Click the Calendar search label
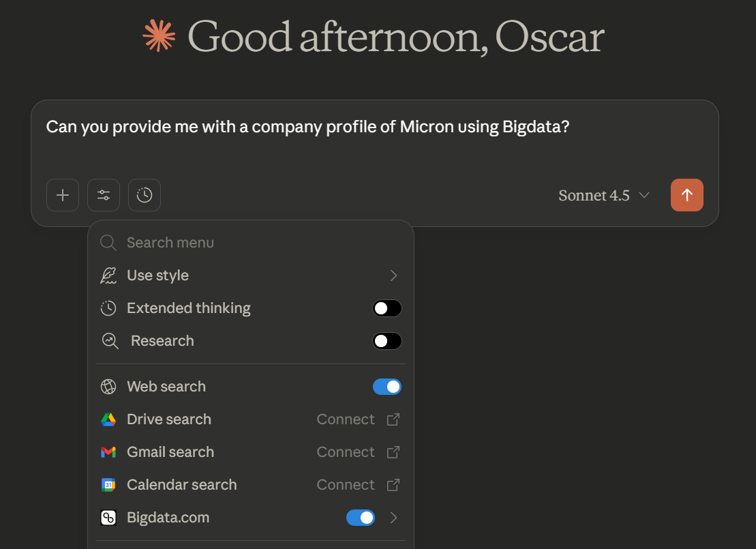The width and height of the screenshot is (756, 549). [182, 485]
